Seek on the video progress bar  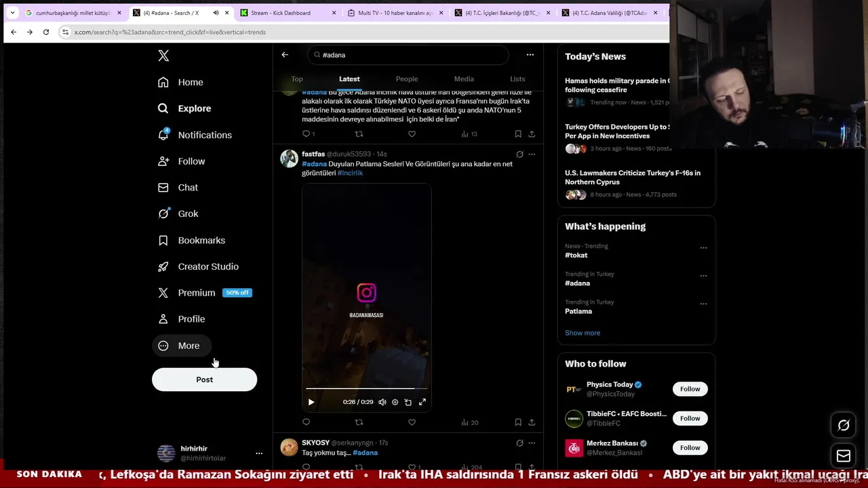tap(366, 388)
